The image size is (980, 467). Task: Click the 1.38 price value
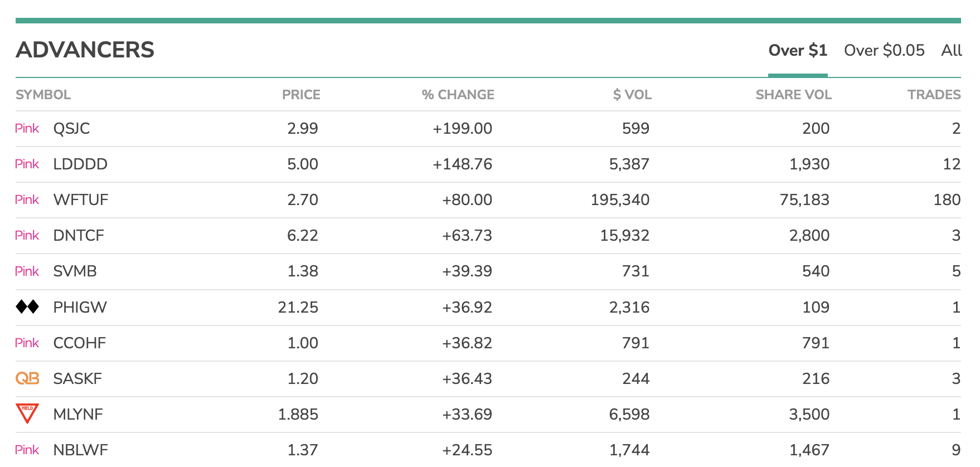303,271
